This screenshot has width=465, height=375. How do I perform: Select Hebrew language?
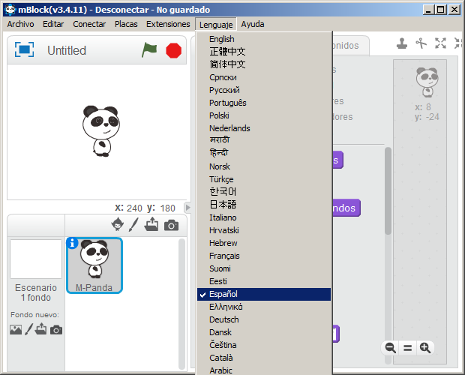click(x=264, y=243)
